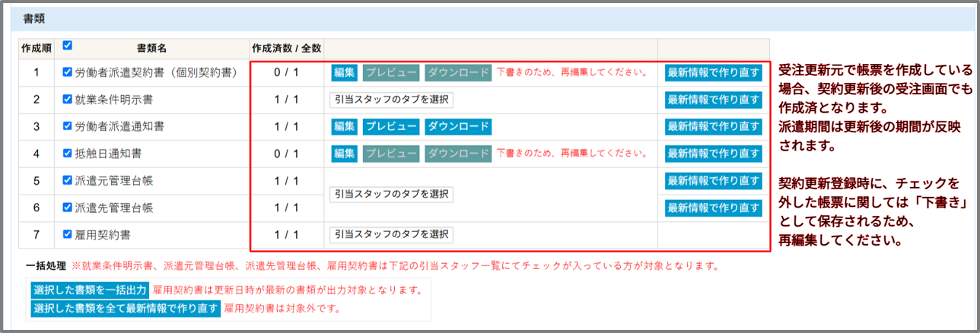Click ダウンロード in 労働者派遣契約書 row

[x=457, y=73]
